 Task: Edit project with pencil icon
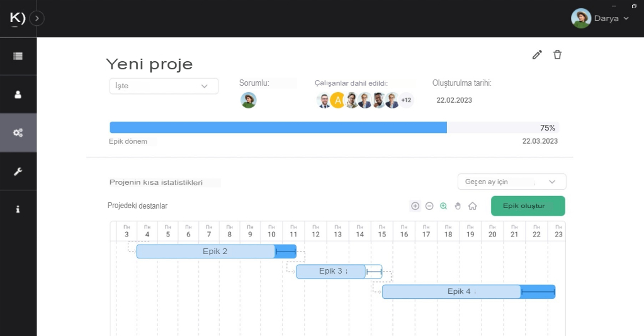[x=537, y=55]
